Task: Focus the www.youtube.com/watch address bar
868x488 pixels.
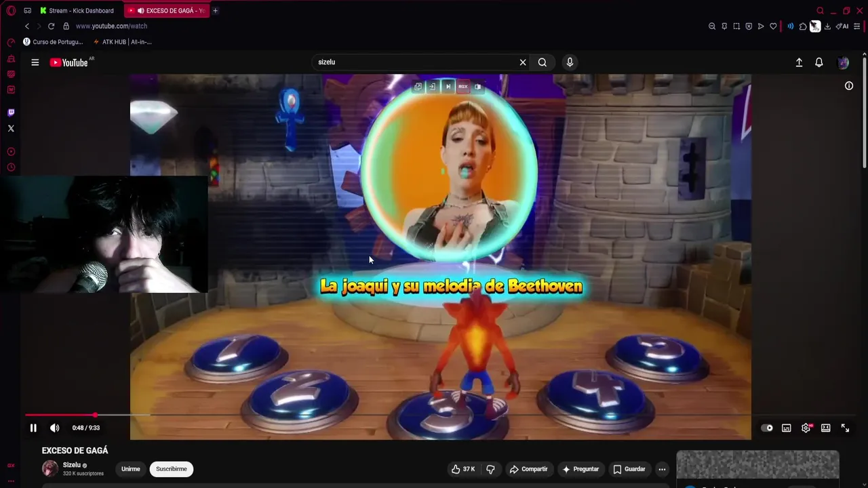Action: 111,26
